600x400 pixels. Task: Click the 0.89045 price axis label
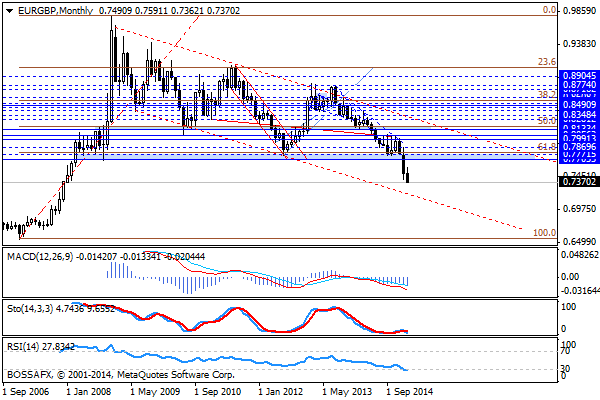[x=579, y=75]
